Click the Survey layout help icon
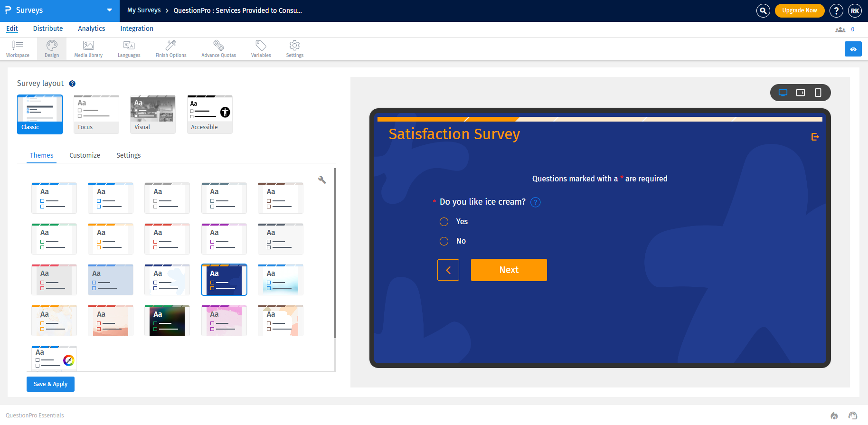This screenshot has height=425, width=868. (x=72, y=84)
